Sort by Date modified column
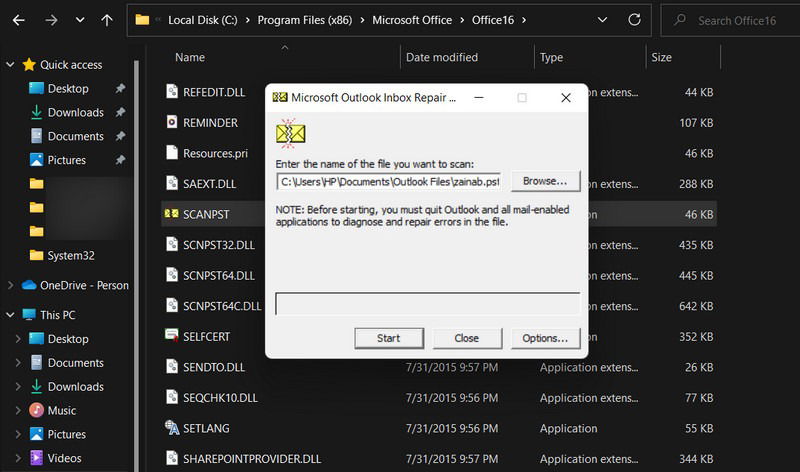The height and width of the screenshot is (472, 800). pos(442,57)
